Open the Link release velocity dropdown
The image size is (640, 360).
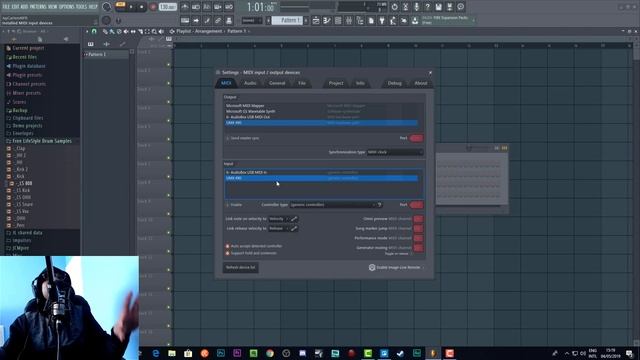[279, 229]
